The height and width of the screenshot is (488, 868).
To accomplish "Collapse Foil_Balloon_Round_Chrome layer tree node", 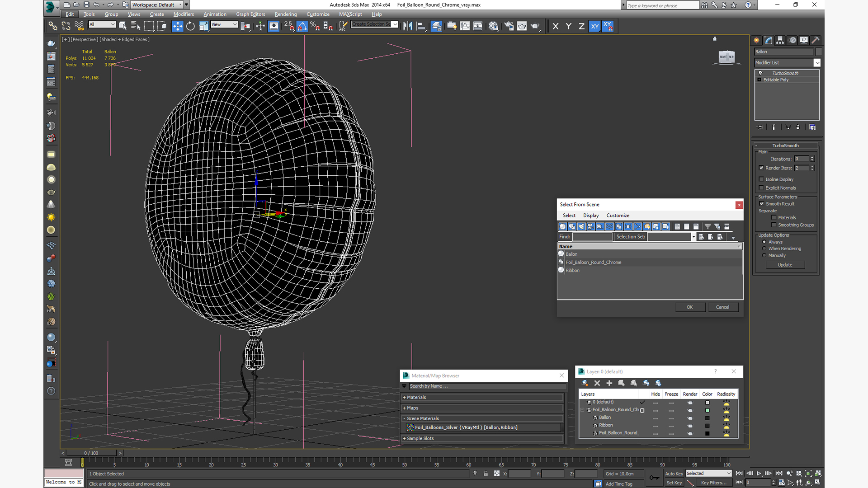I will (x=583, y=410).
